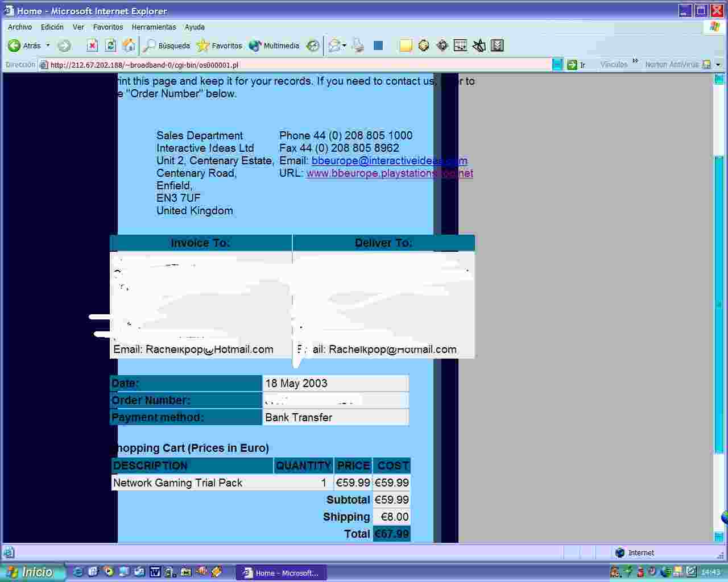
Task: Click the €67.99 total amount
Action: click(x=392, y=534)
